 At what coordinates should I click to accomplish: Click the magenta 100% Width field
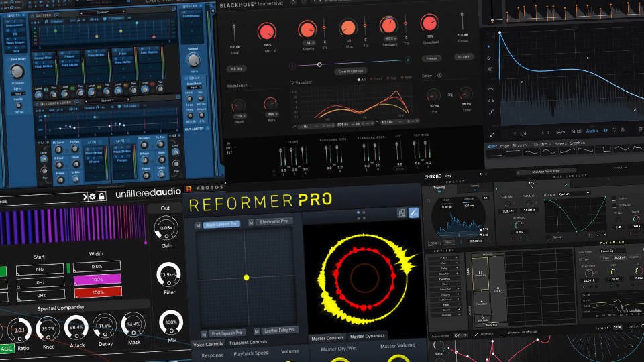(97, 279)
